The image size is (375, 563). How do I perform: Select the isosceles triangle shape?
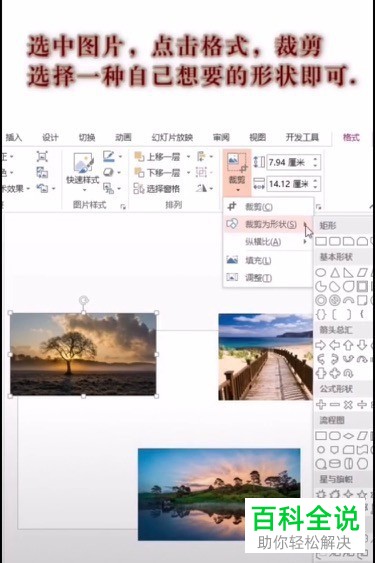pyautogui.click(x=335, y=273)
